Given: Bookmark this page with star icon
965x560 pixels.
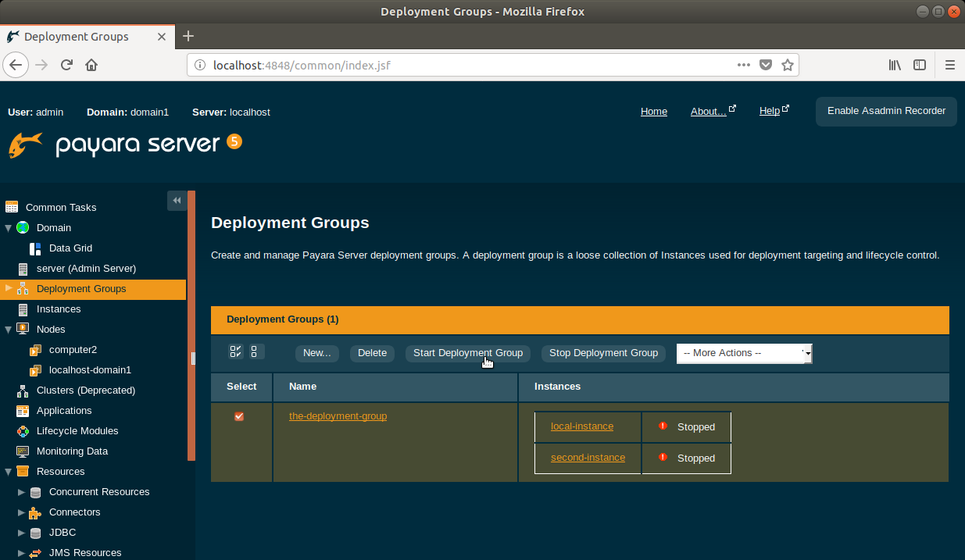Looking at the screenshot, I should 788,65.
